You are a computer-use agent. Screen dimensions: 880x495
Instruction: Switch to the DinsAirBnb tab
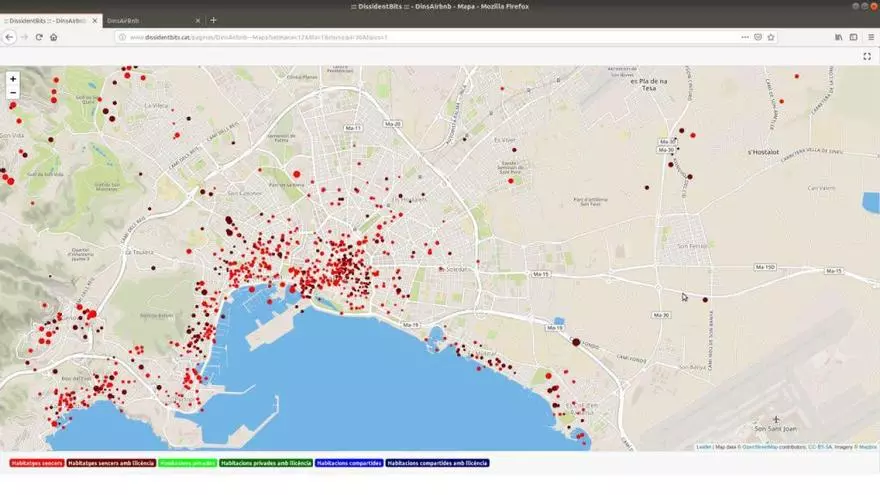pos(123,20)
